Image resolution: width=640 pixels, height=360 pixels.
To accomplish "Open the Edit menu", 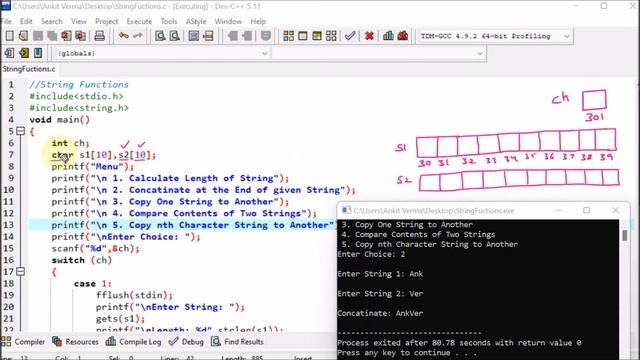I will (26, 21).
